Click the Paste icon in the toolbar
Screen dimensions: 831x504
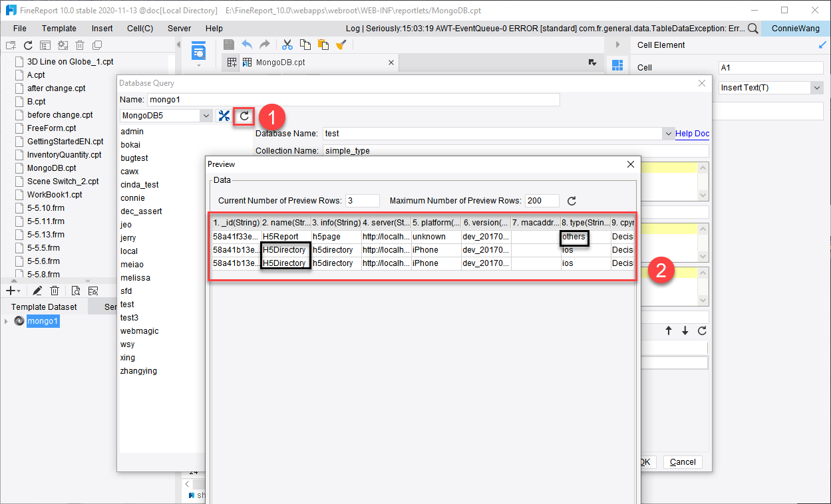(x=322, y=44)
